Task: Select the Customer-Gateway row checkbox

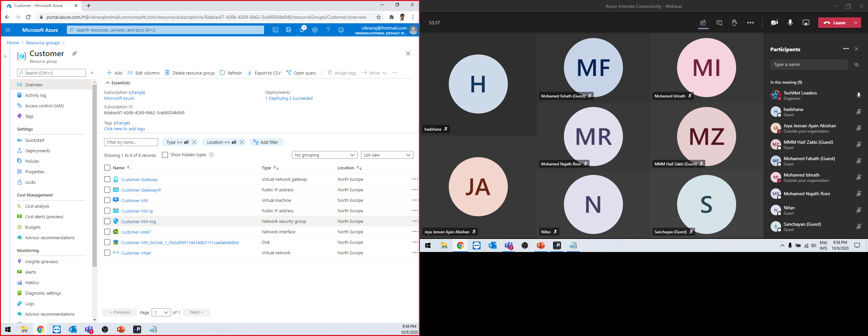Action: point(107,179)
